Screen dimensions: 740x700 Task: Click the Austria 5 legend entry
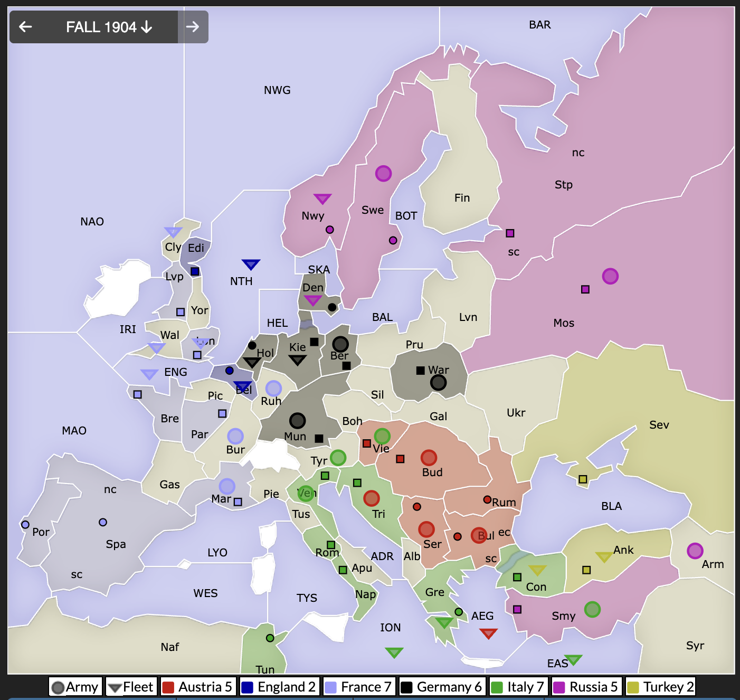tap(198, 687)
